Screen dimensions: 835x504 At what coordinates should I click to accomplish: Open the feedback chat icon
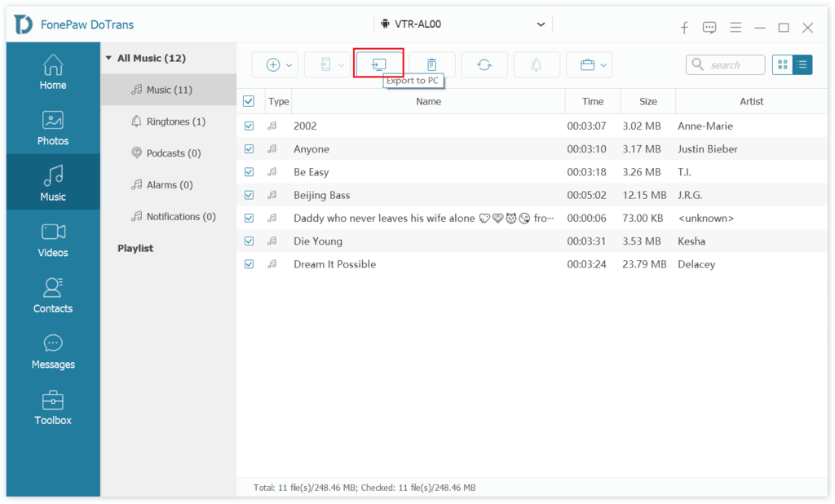(x=709, y=28)
